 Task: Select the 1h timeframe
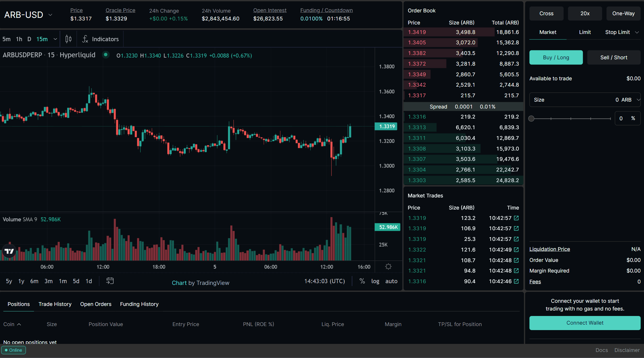(x=19, y=39)
